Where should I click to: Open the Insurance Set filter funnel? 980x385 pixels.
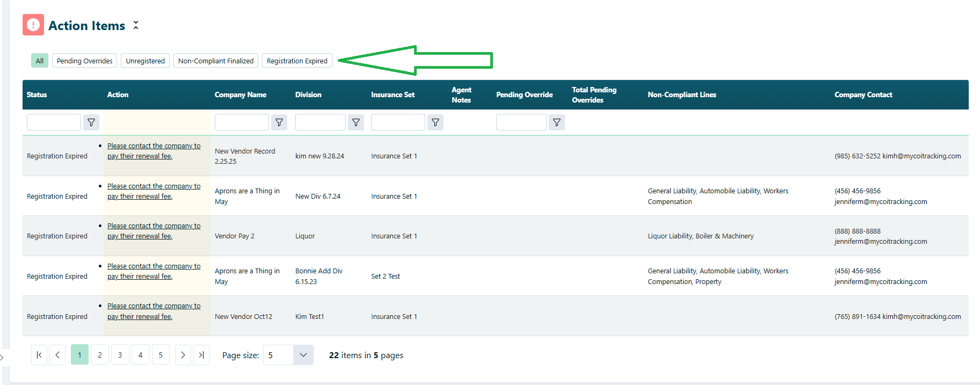(x=435, y=122)
